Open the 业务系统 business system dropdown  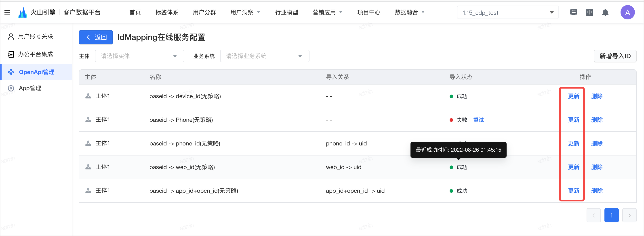point(265,56)
